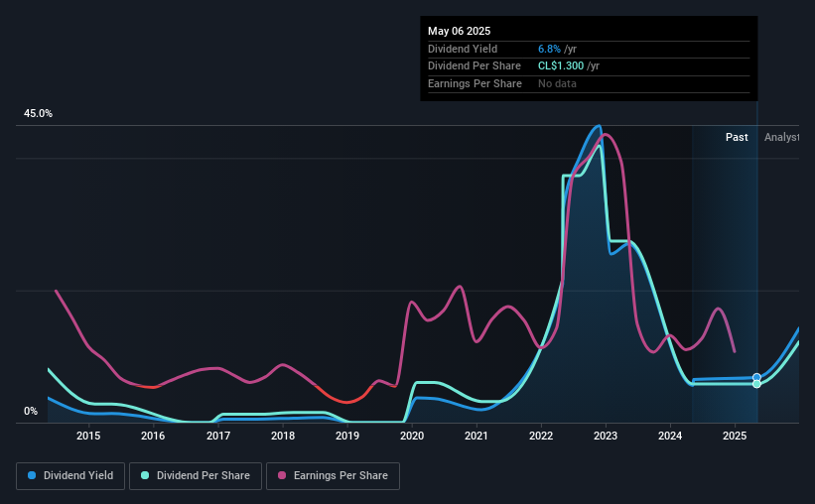Viewport: 815px width, 504px height.
Task: Click the 2015 x-axis label
Action: coord(88,436)
